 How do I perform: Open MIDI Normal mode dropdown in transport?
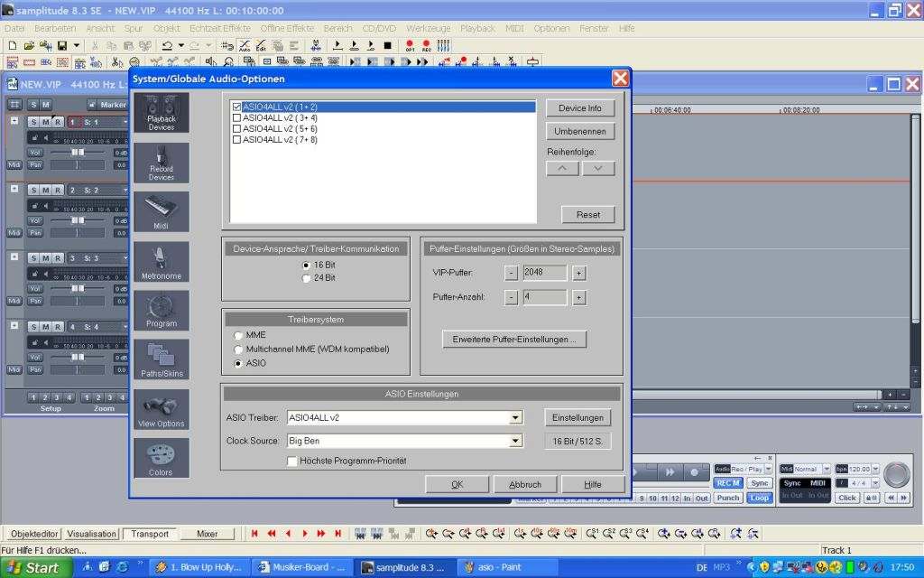tap(827, 469)
